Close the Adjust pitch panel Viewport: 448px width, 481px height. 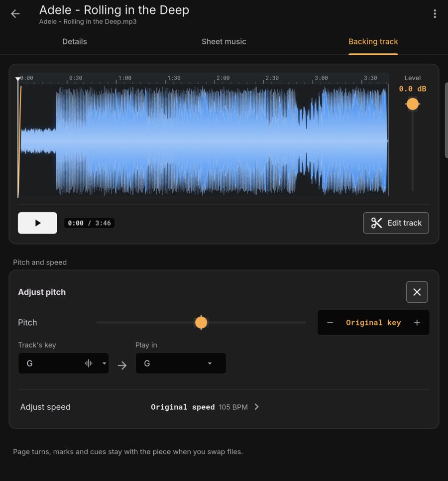point(417,292)
